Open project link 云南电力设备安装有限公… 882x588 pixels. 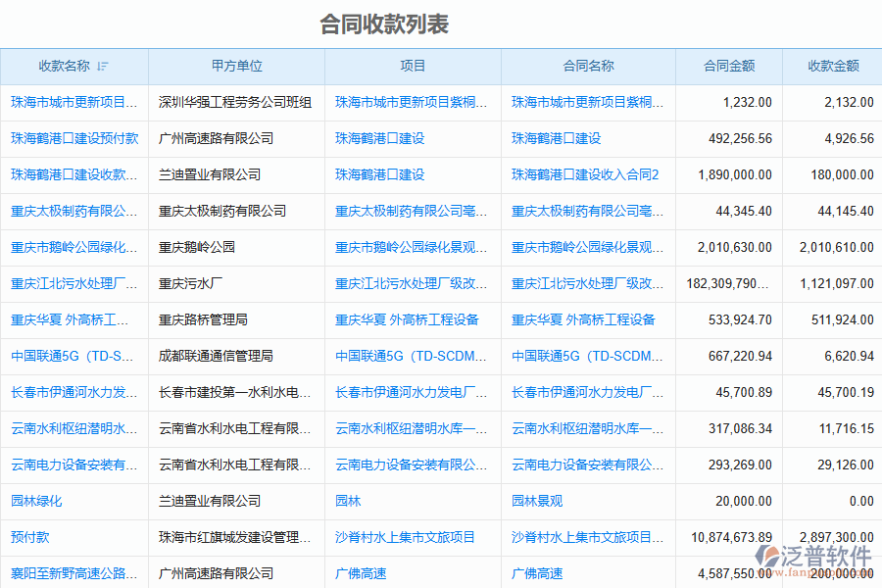point(412,465)
